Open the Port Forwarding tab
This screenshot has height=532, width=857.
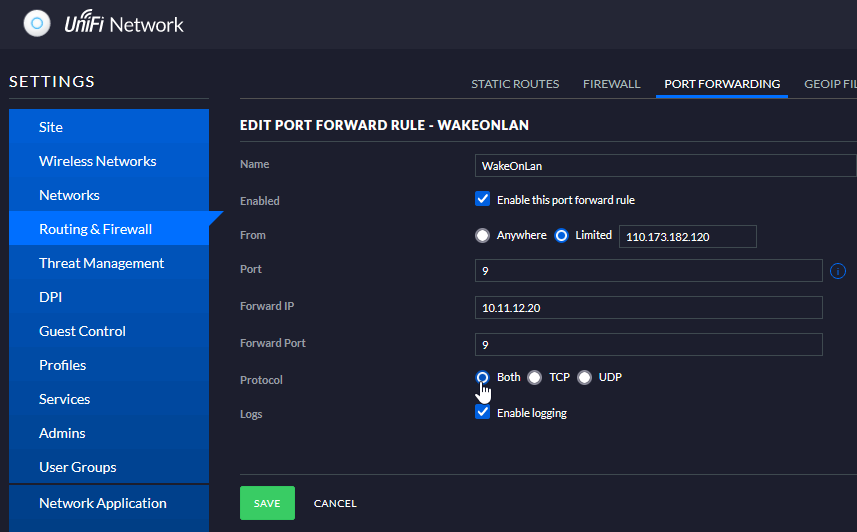[x=721, y=84]
